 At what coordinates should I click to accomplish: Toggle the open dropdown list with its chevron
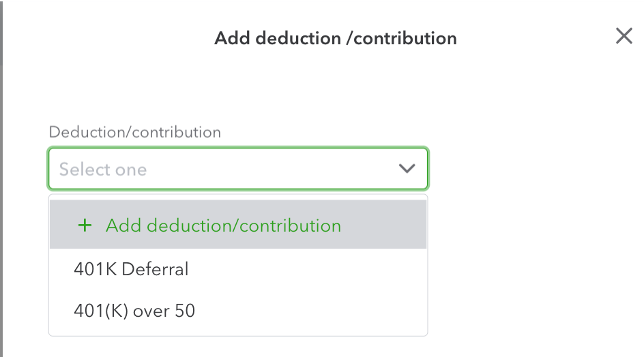click(407, 168)
